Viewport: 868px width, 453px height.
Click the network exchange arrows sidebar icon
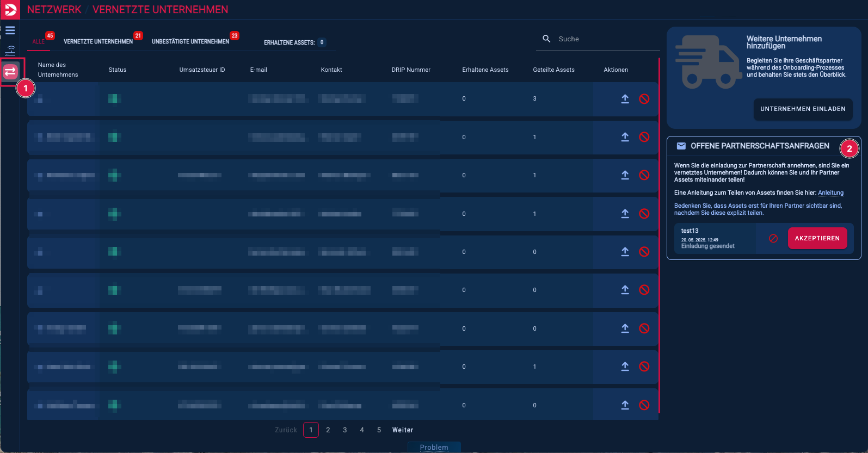pyautogui.click(x=10, y=72)
